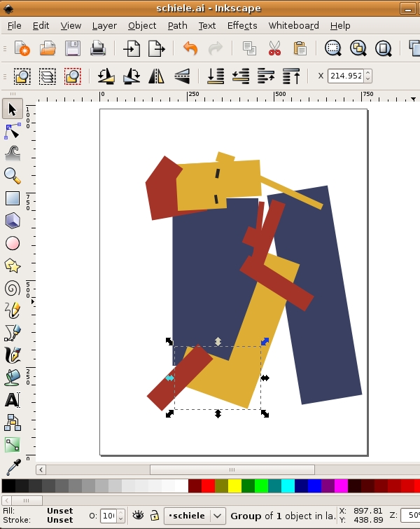Viewport: 420px width, 529px height.
Task: Select the Rectangle tool
Action: coord(13,198)
